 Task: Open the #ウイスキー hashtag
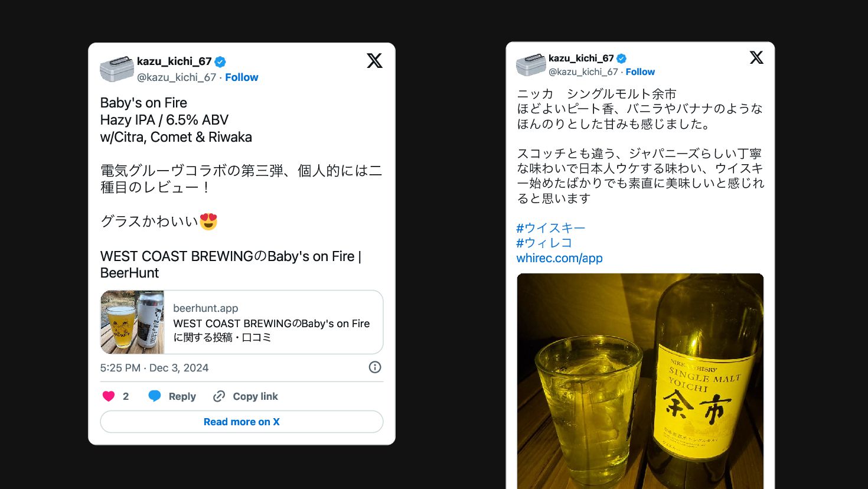(551, 228)
